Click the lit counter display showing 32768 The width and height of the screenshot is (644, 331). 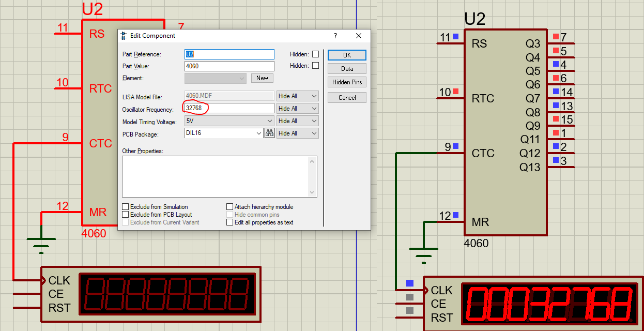tap(549, 304)
